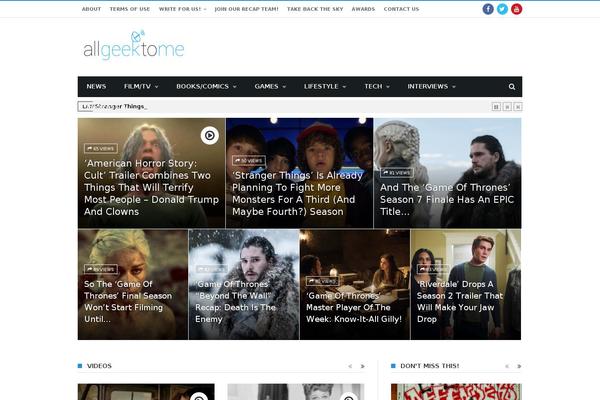Click views badge on Game of Thrones finale card
Screen dimensions: 600x400
pyautogui.click(x=397, y=173)
